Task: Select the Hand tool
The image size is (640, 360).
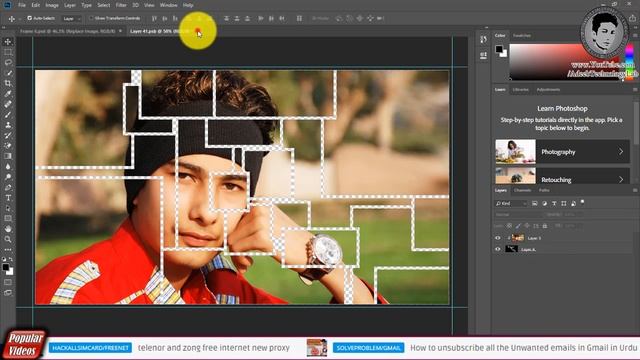Action: point(8,229)
